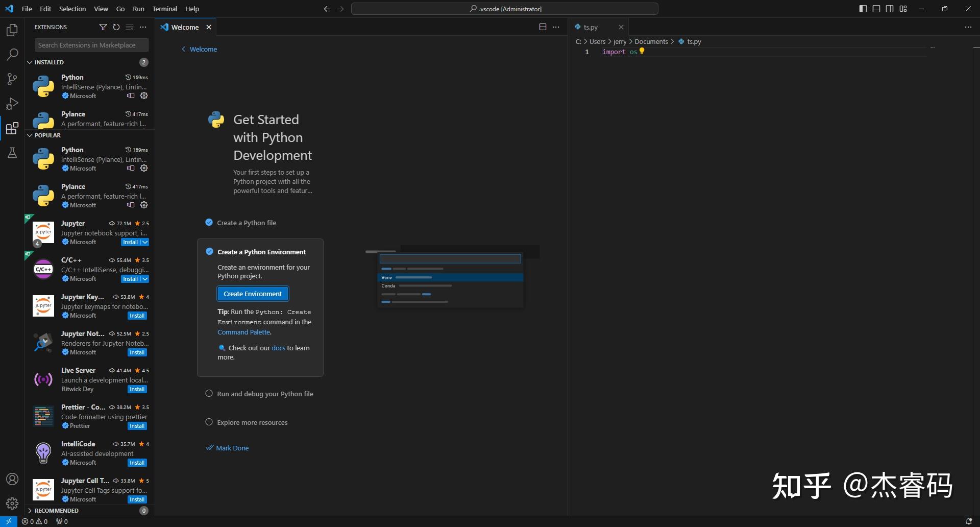Open the Source Control icon
Image resolution: width=980 pixels, height=527 pixels.
(12, 79)
